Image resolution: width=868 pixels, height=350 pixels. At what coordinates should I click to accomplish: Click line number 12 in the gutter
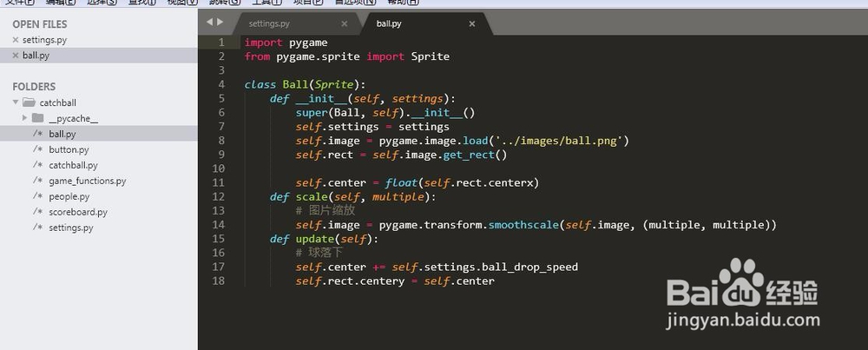pyautogui.click(x=218, y=196)
